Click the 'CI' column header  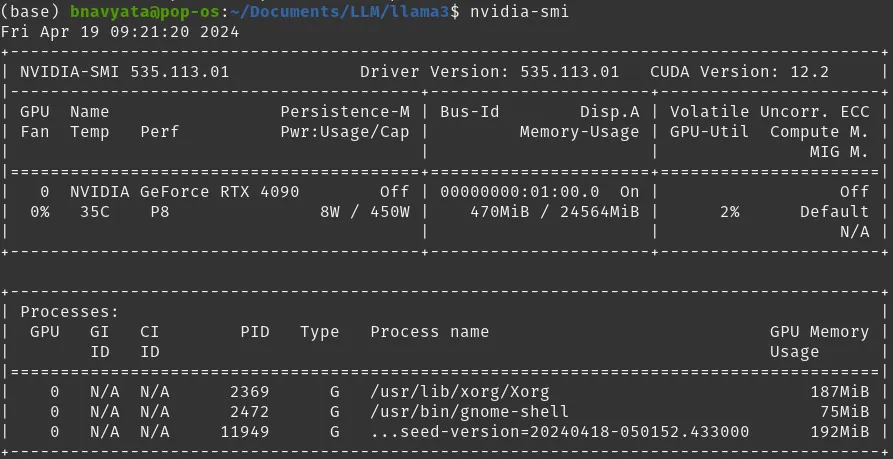coord(150,332)
